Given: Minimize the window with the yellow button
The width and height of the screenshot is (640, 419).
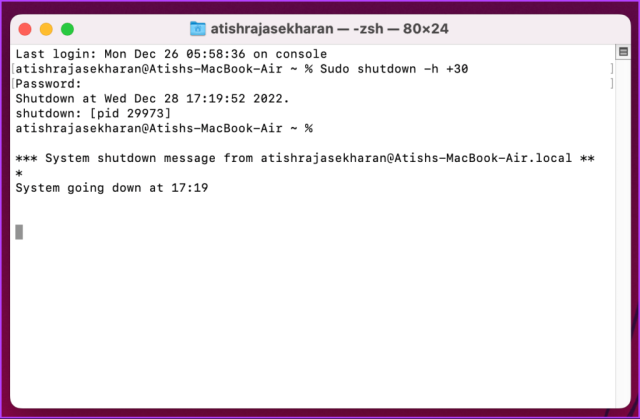Looking at the screenshot, I should point(46,29).
